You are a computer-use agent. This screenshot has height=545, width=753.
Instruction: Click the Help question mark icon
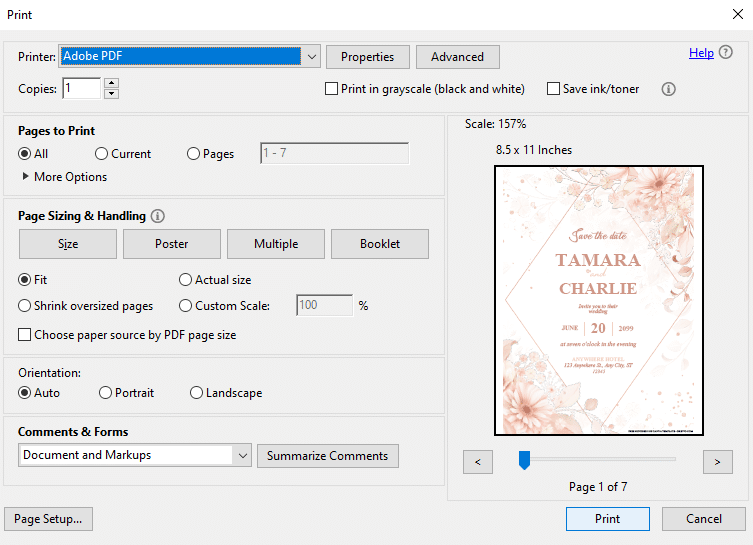pos(726,52)
